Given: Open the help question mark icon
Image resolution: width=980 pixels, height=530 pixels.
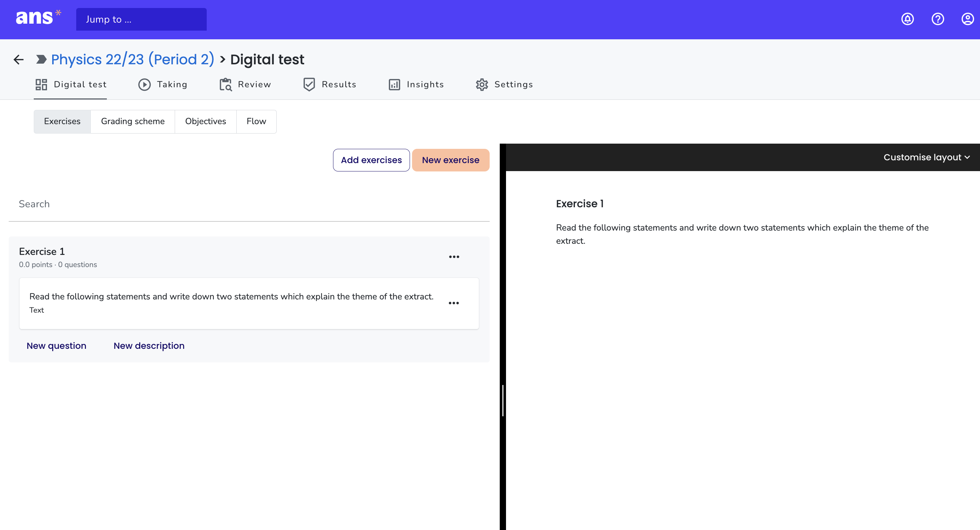Looking at the screenshot, I should 938,19.
